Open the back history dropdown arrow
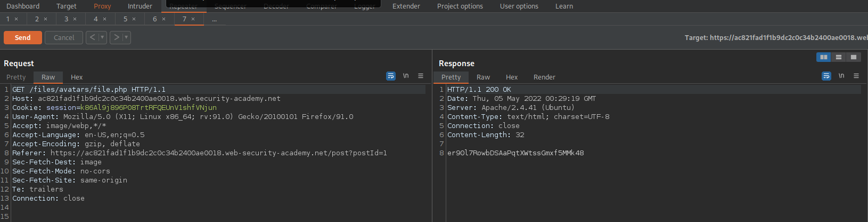 pyautogui.click(x=102, y=37)
